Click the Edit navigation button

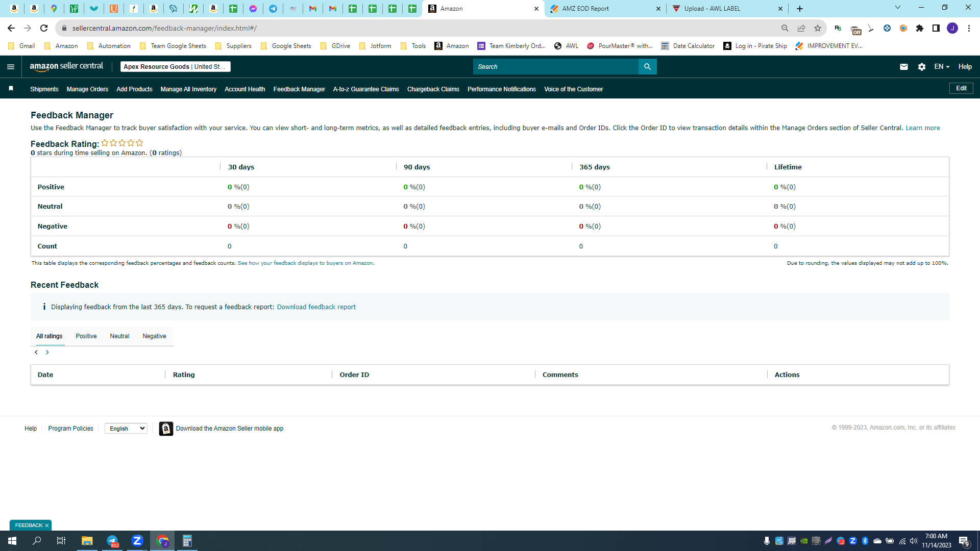[x=961, y=88]
